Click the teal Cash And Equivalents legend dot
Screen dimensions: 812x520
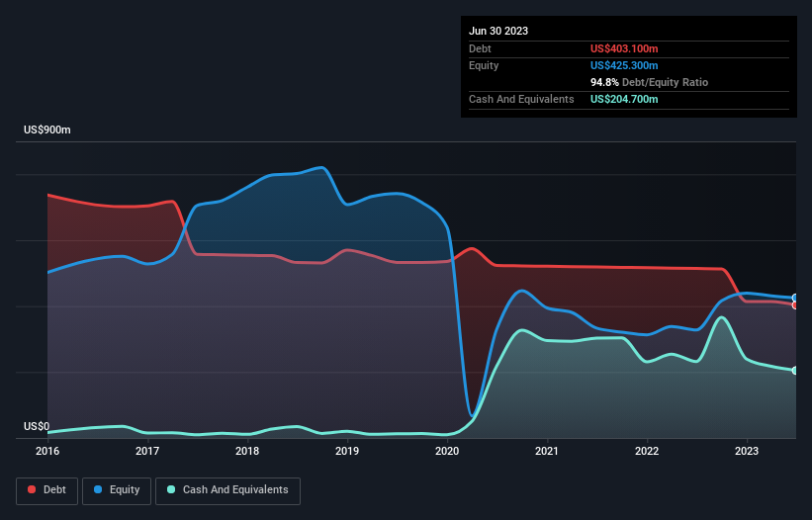171,489
